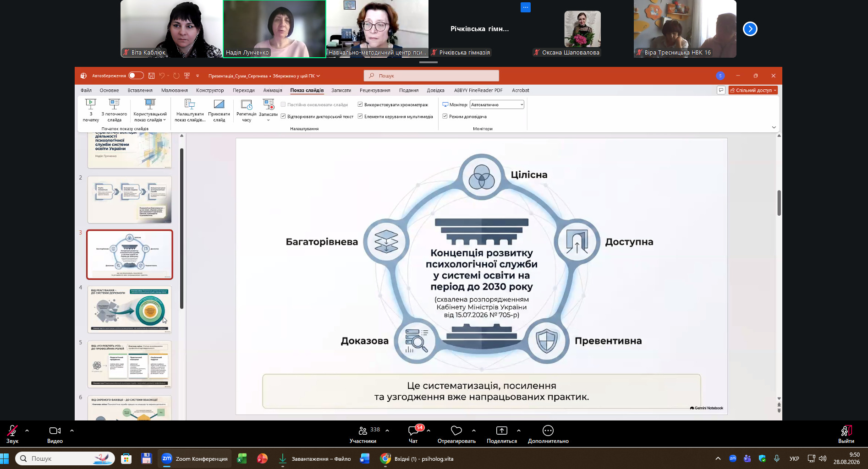
Task: Open the Файл menu
Action: tap(86, 90)
